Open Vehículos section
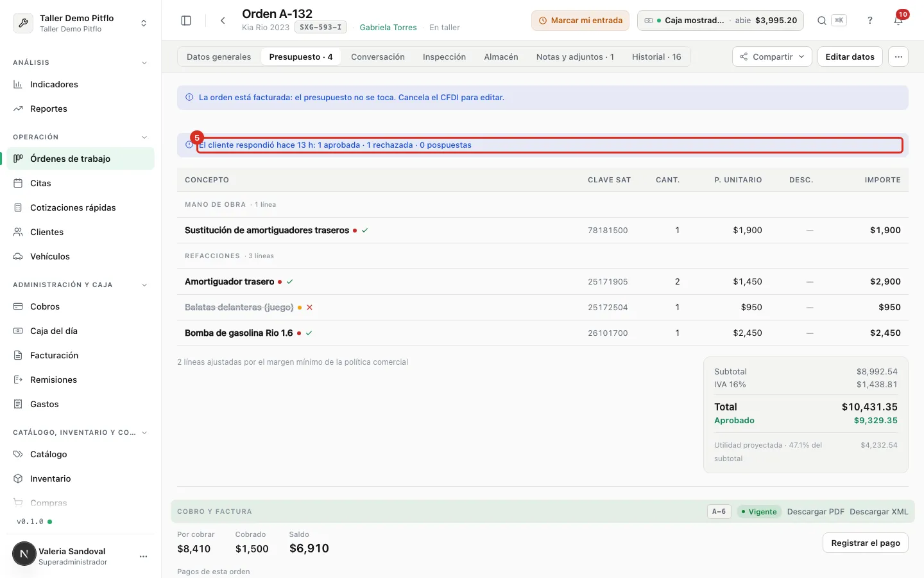Screen dimensions: 924x578 point(80,256)
